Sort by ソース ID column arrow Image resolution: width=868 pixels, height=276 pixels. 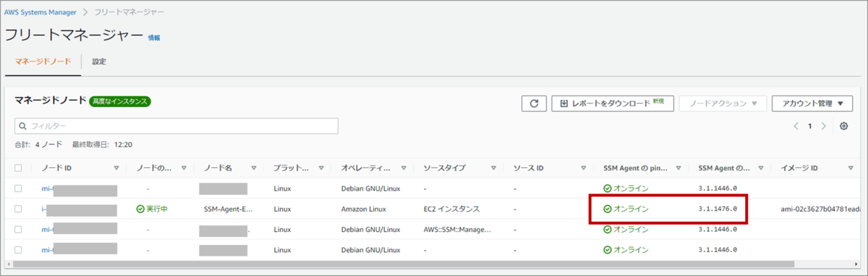[584, 168]
